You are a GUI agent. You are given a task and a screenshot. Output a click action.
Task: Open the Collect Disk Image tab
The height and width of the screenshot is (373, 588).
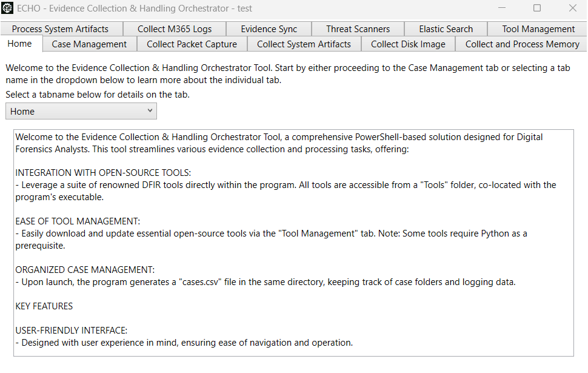click(408, 44)
